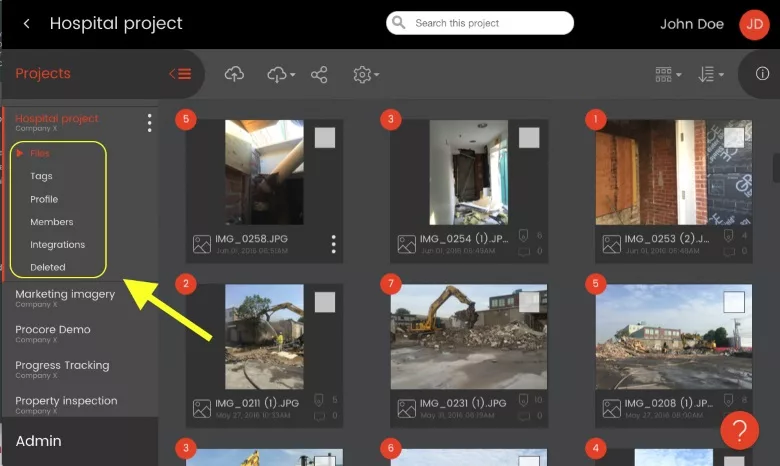Click the sort order icon
The width and height of the screenshot is (780, 466).
click(x=710, y=75)
